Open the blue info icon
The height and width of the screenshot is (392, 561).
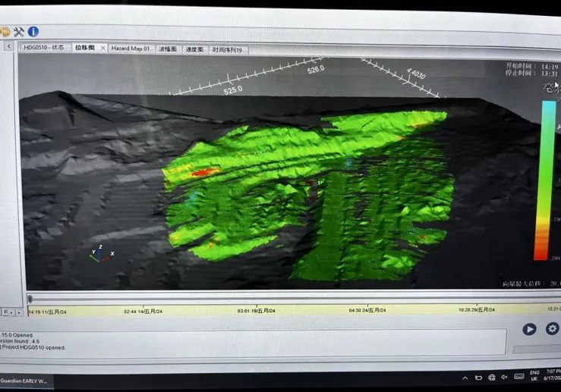tap(33, 32)
